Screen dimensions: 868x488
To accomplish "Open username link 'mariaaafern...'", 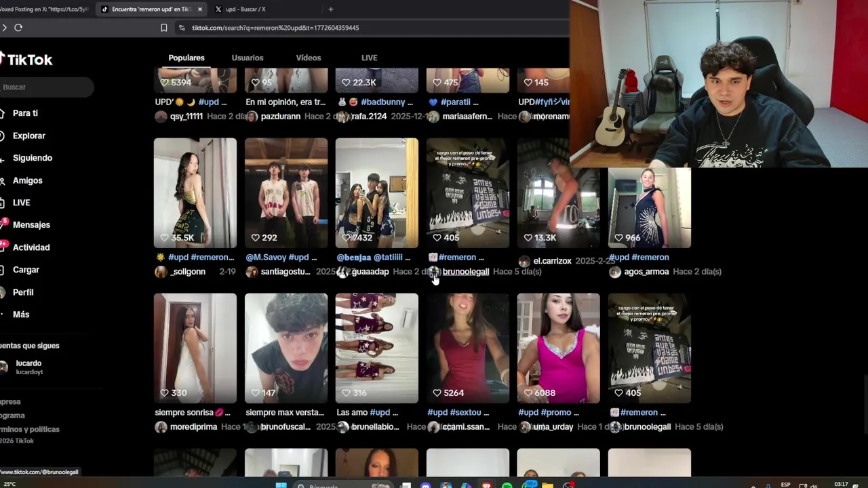I will pyautogui.click(x=468, y=117).
